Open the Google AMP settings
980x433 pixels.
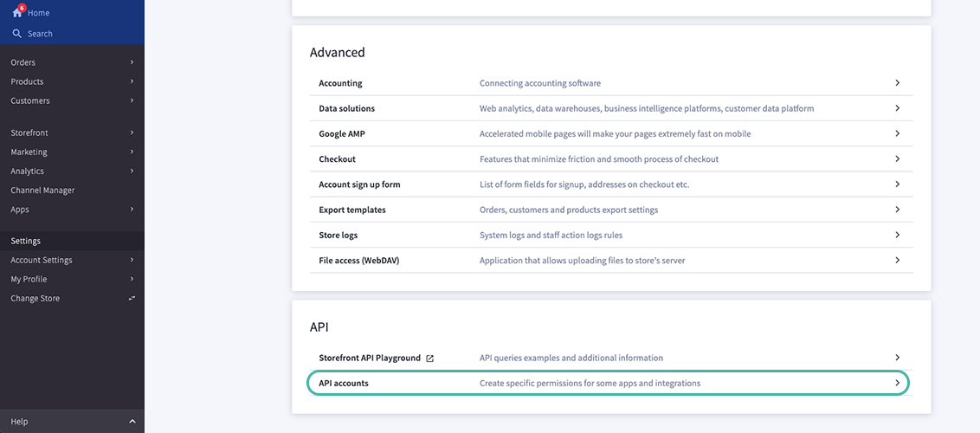tap(343, 134)
